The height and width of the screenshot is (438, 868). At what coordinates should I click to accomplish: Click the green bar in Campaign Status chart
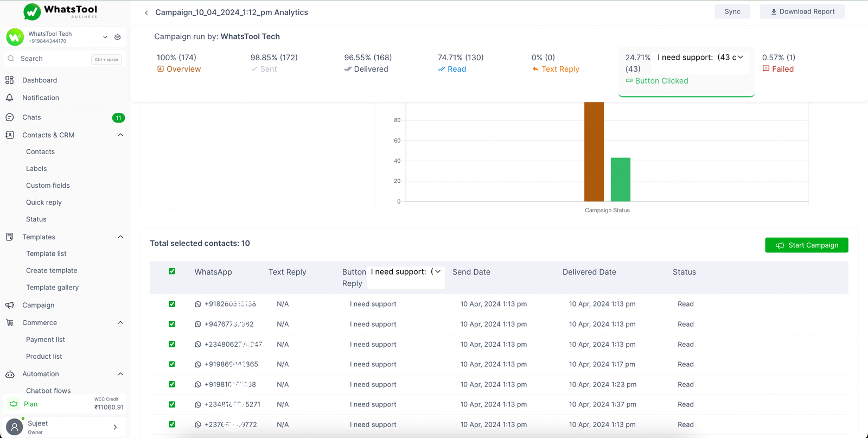pos(620,180)
